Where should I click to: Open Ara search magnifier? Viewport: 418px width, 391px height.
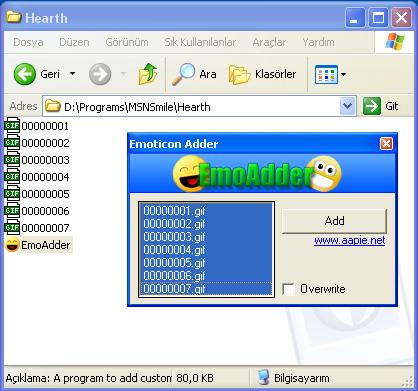(x=183, y=74)
